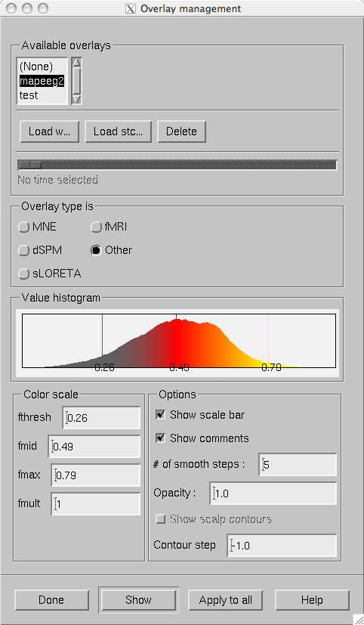Click the fthresh input field
Image resolution: width=364 pixels, height=625 pixels.
[101, 418]
